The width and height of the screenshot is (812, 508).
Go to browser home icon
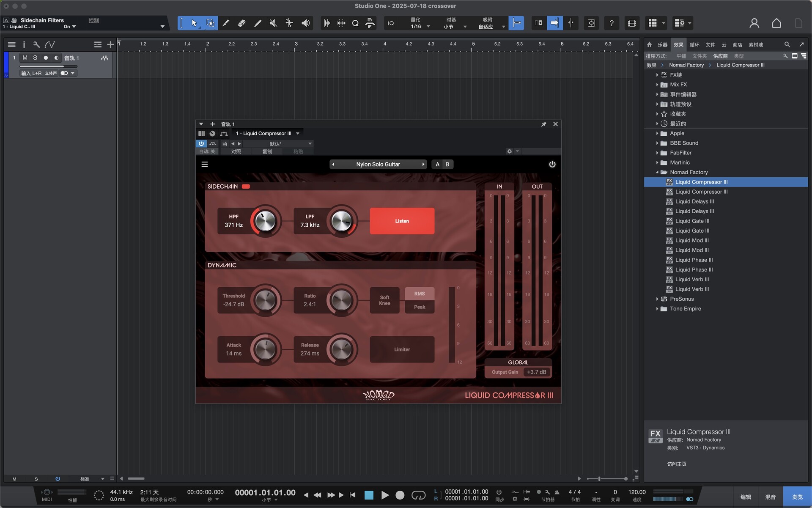[649, 44]
